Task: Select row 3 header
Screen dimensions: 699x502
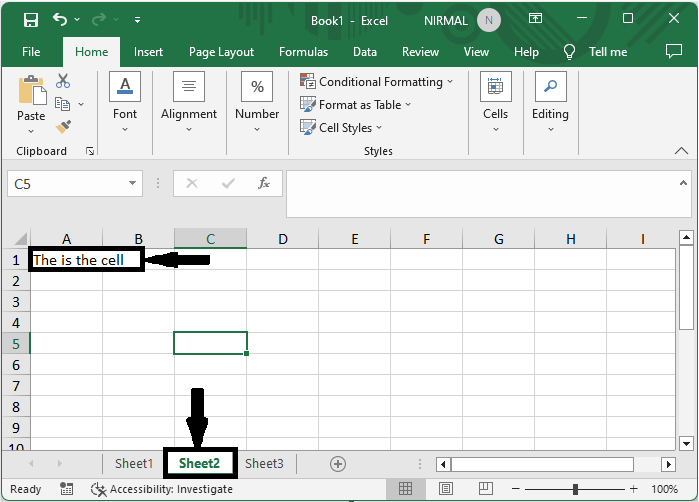Action: click(x=16, y=302)
